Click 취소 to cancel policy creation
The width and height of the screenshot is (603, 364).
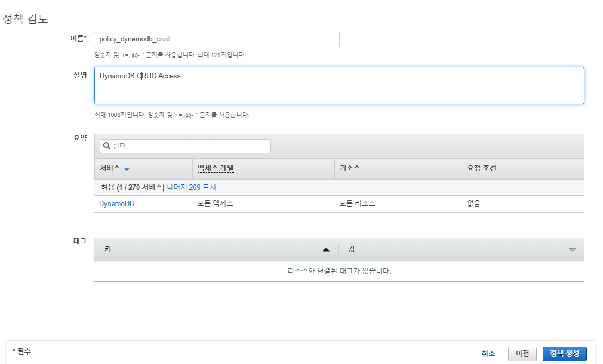click(x=488, y=354)
